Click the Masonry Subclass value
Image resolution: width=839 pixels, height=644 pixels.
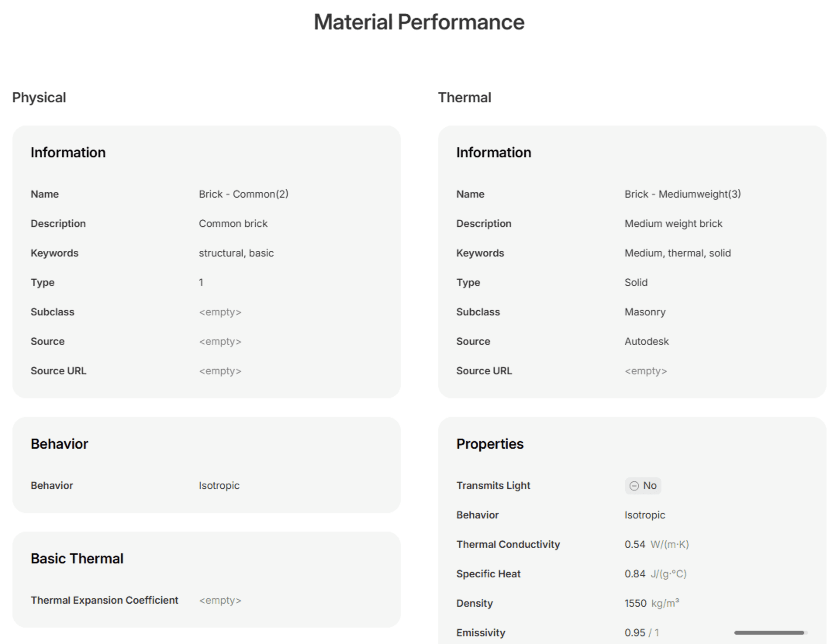pyautogui.click(x=645, y=312)
